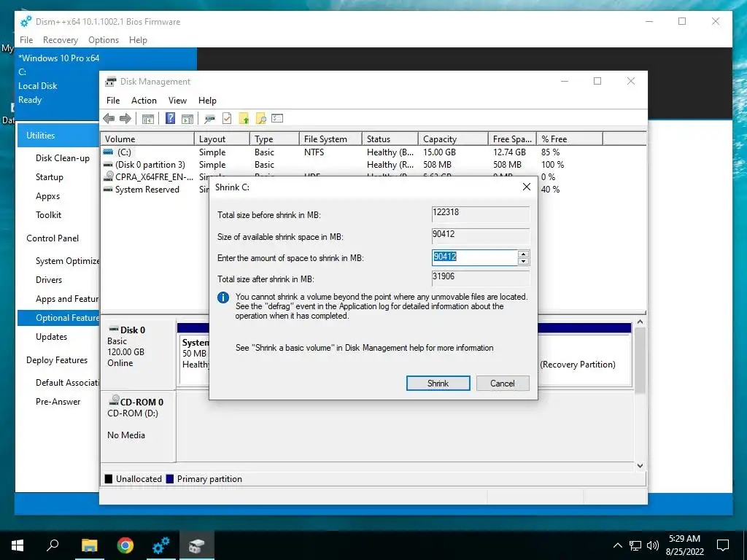Screen dimensions: 747x560
Task: Click the Recovery Partition block on Disk 0
Action: pyautogui.click(x=584, y=359)
